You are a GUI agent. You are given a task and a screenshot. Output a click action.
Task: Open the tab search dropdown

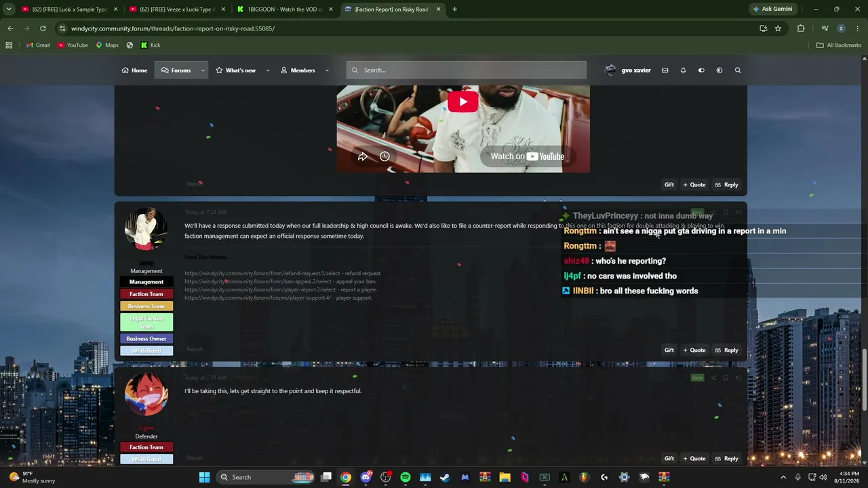pyautogui.click(x=9, y=9)
